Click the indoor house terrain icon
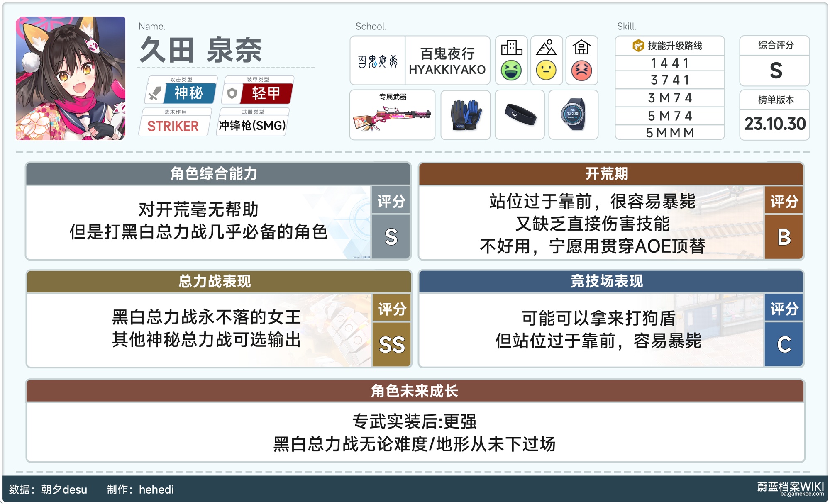 point(581,48)
